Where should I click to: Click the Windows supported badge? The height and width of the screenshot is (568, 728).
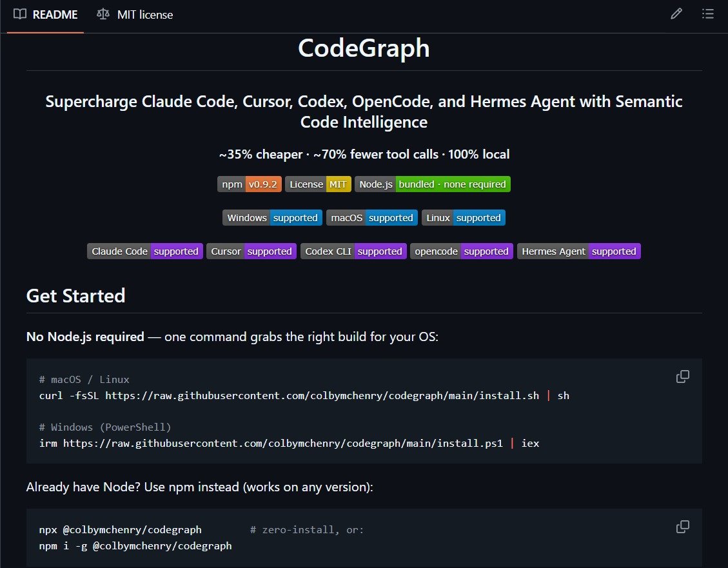(x=273, y=218)
